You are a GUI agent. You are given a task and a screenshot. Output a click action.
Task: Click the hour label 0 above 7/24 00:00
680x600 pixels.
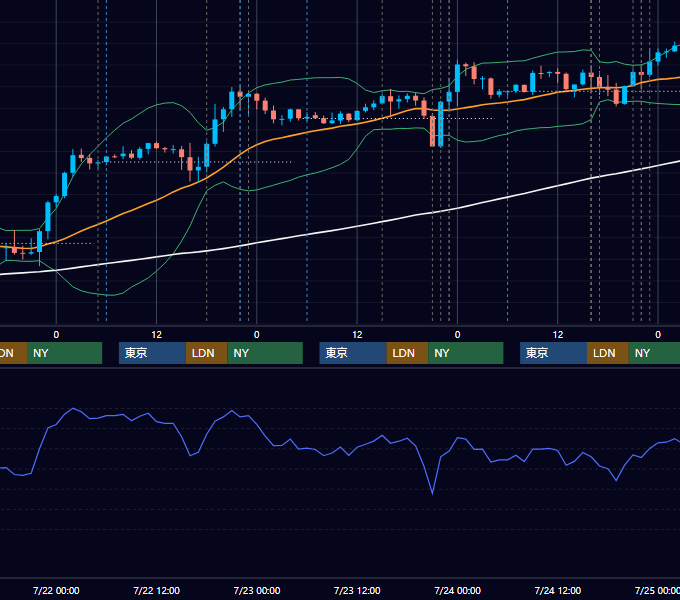pos(457,335)
